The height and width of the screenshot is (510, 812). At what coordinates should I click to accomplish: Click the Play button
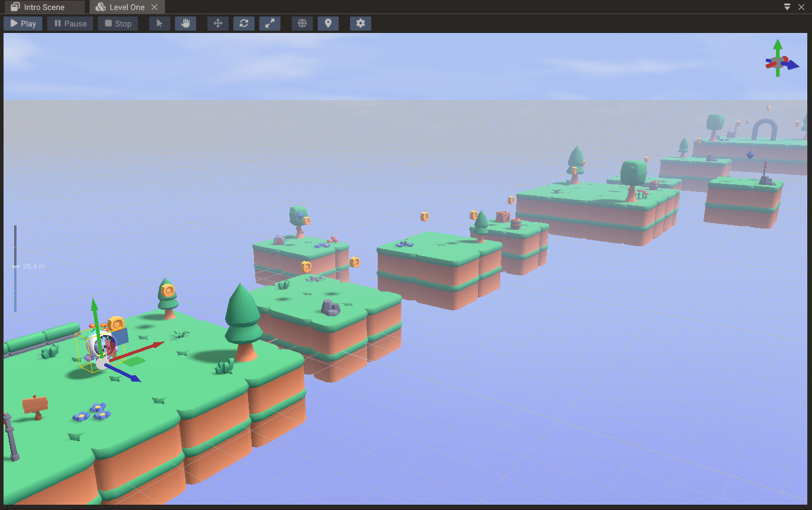(x=23, y=24)
